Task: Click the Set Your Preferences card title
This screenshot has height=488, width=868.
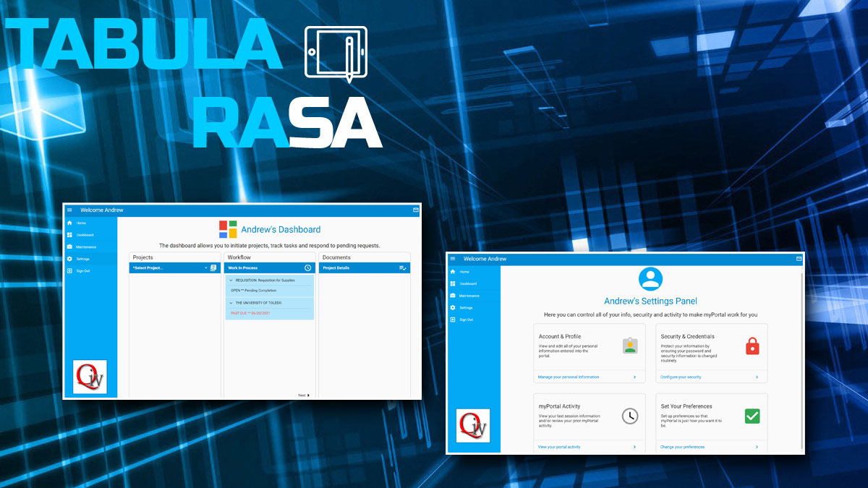Action: coord(686,406)
